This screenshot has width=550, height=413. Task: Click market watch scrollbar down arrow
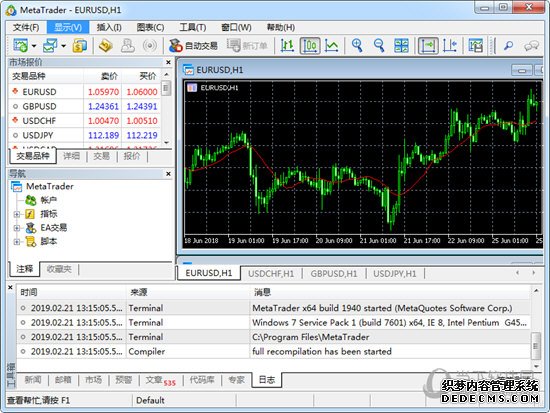[166, 142]
